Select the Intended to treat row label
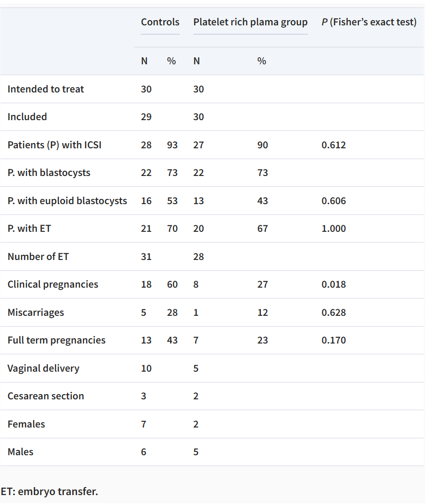 pos(46,89)
